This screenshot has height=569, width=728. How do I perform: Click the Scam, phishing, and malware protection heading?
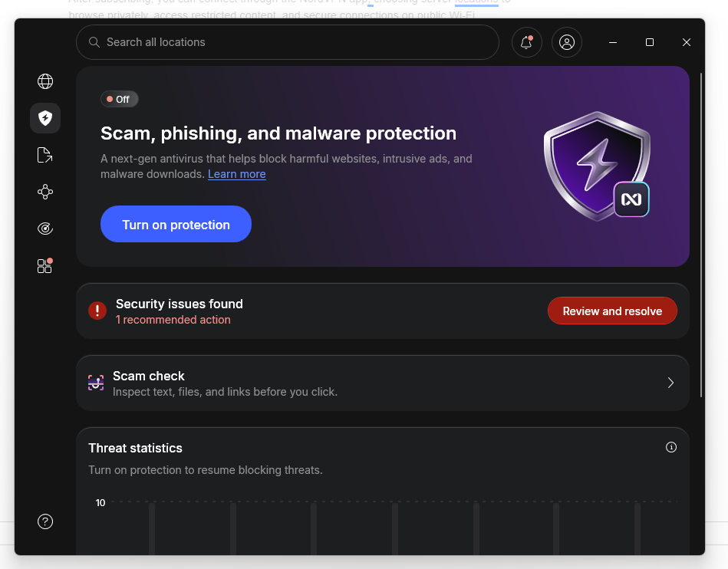[x=278, y=133]
